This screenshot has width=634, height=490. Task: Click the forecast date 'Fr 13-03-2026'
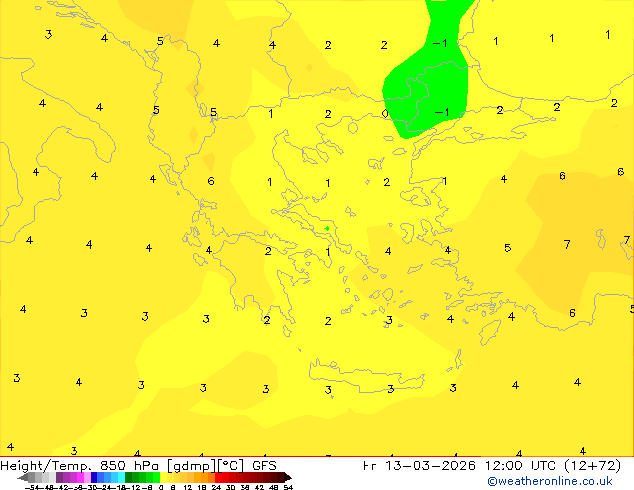[x=419, y=466]
